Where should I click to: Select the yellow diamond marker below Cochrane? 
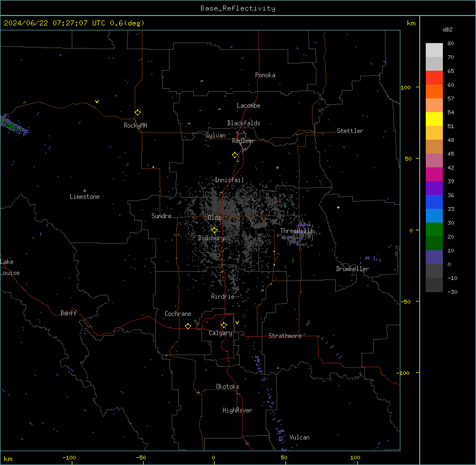click(188, 326)
